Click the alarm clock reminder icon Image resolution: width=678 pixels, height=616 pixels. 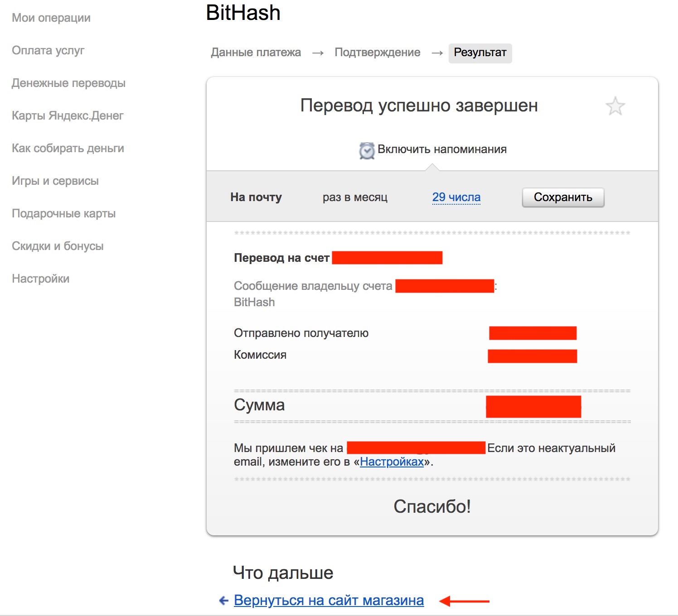[x=367, y=150]
